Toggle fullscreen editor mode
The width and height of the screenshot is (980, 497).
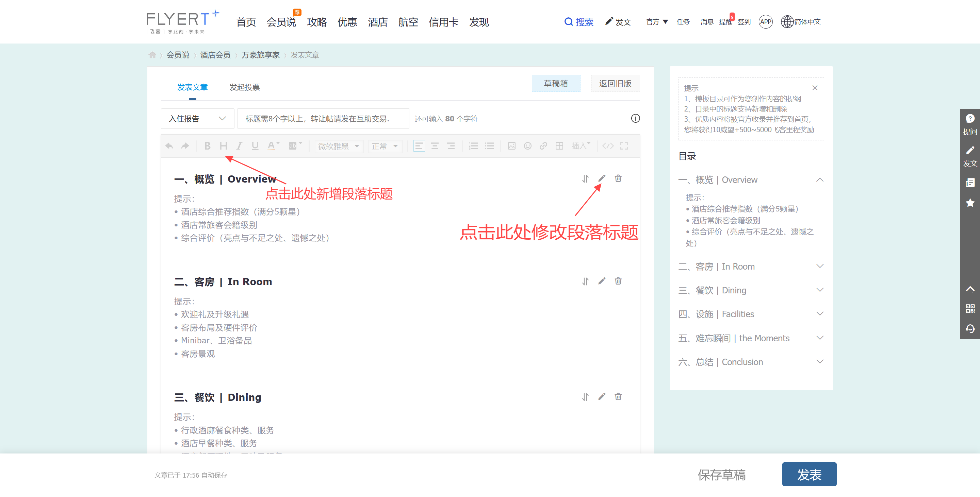pyautogui.click(x=624, y=146)
